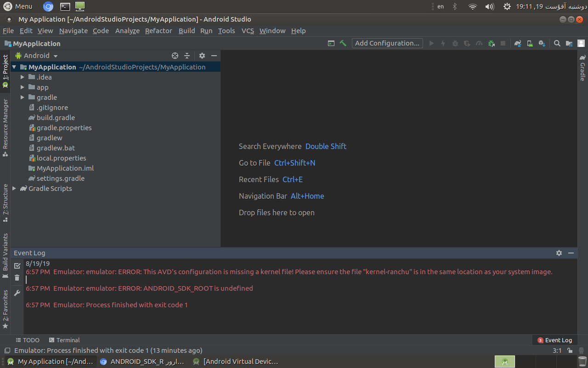Click the Run with Coverage icon
The width and height of the screenshot is (588, 368).
click(467, 43)
